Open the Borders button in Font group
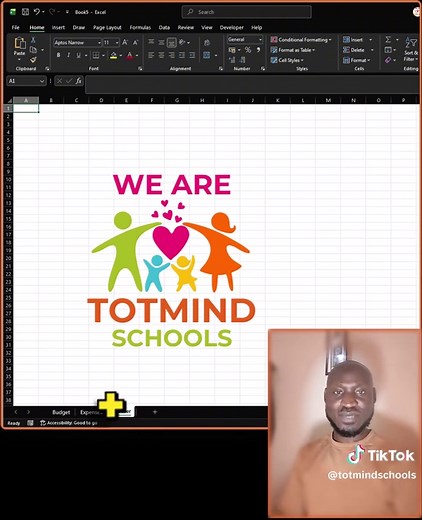This screenshot has width=422, height=520. [96, 55]
